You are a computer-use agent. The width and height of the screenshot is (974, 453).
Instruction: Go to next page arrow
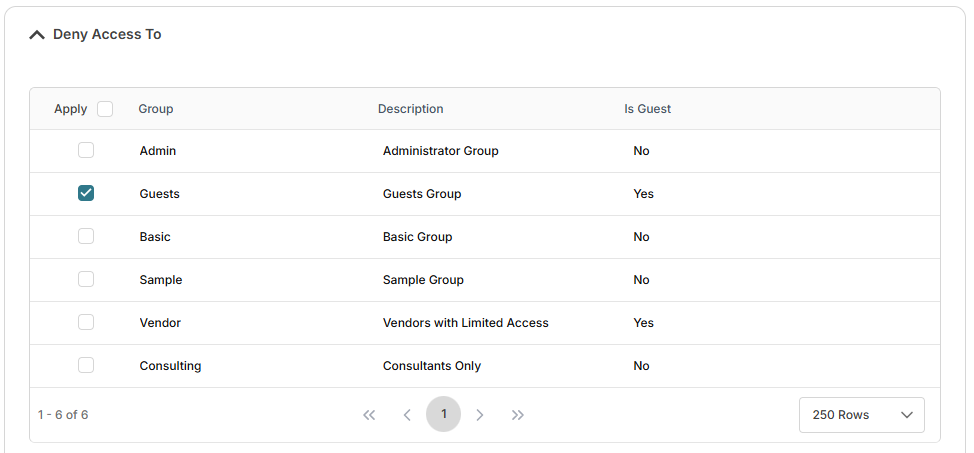click(x=480, y=415)
